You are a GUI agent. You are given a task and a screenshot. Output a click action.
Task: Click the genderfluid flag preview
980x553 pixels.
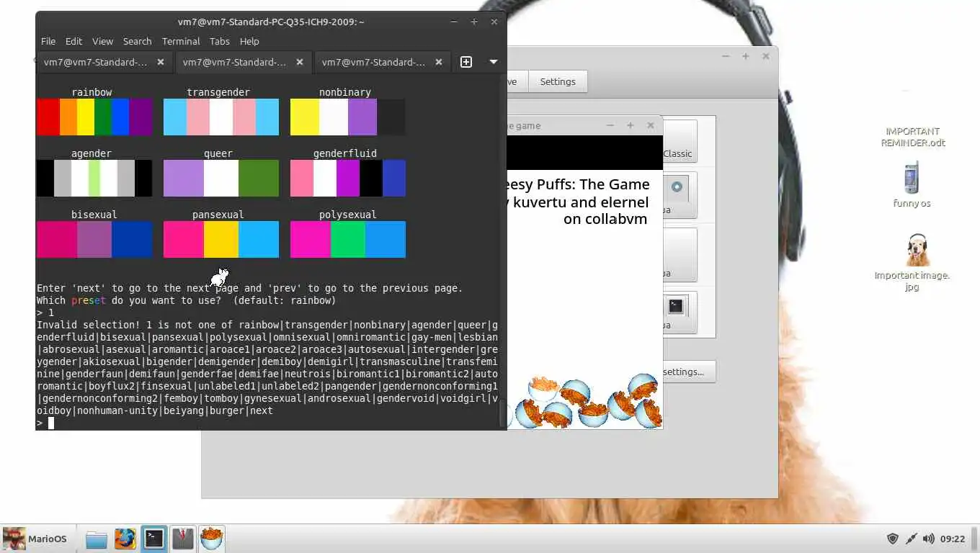click(x=348, y=179)
